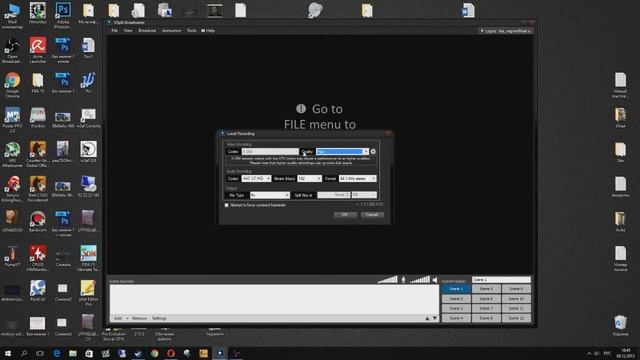The width and height of the screenshot is (640, 360).
Task: Expand the audio Bitrate dropdown
Action: pos(309,178)
